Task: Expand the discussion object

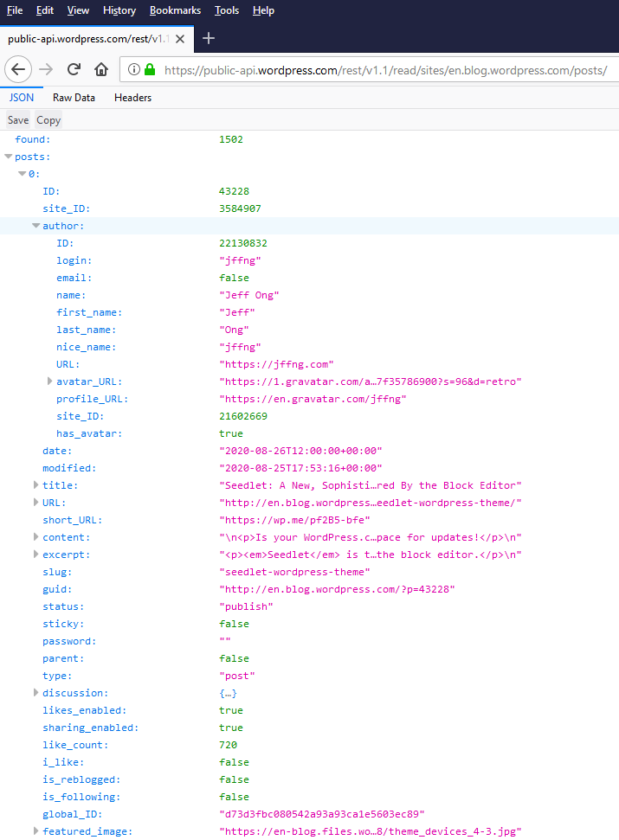Action: click(35, 693)
